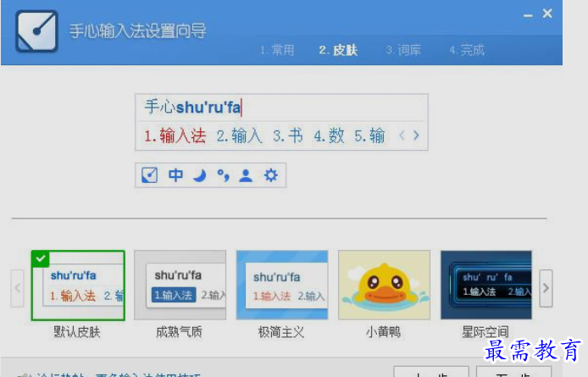Choose candidate 4.数
Image resolution: width=588 pixels, height=377 pixels.
point(329,136)
